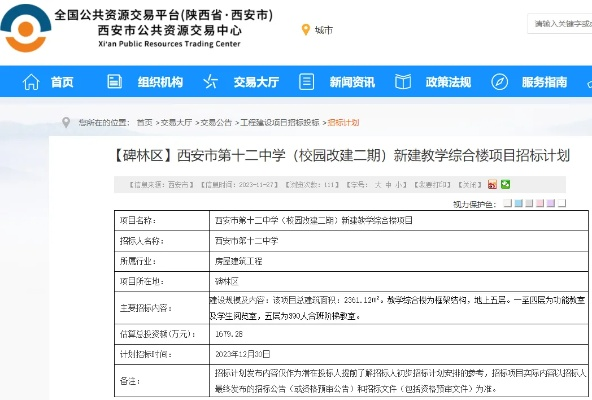592x400 pixels.
Task: Focus the keyword search input field
Action: tap(561, 24)
